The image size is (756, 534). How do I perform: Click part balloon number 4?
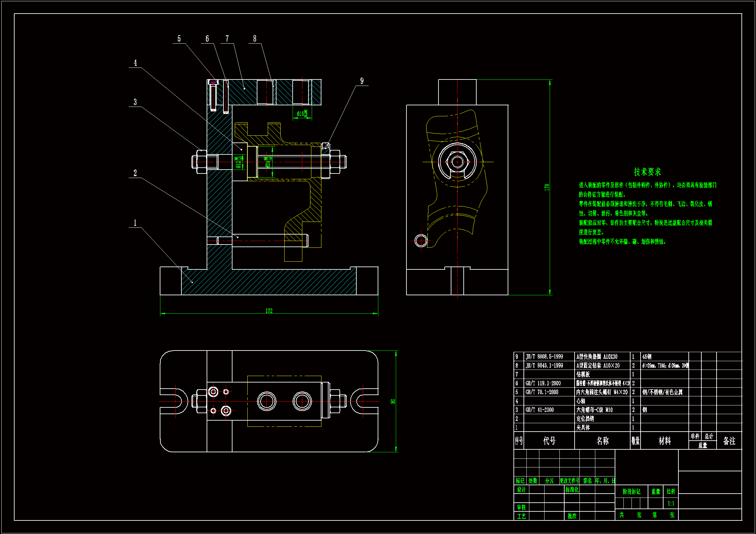(135, 63)
